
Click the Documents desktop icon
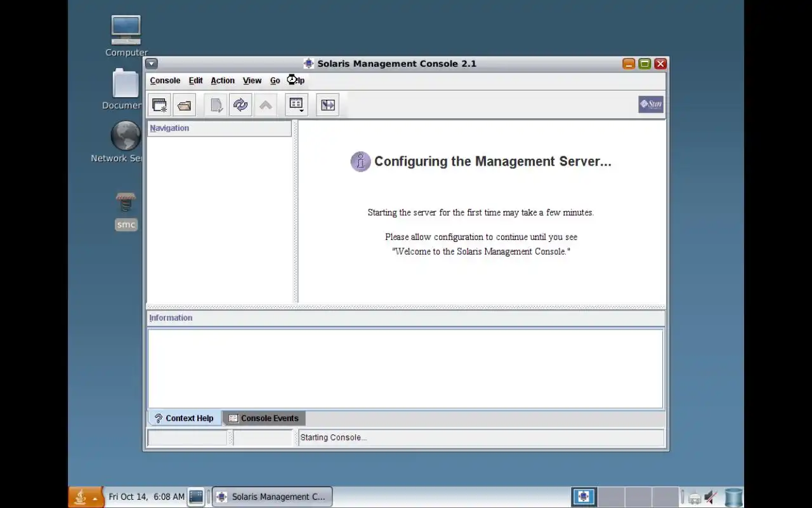(126, 84)
